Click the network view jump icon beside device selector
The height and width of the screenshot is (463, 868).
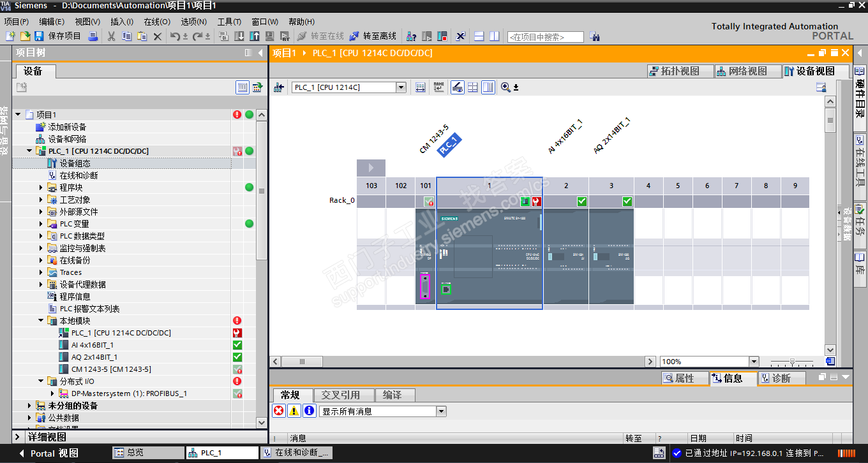tap(279, 87)
